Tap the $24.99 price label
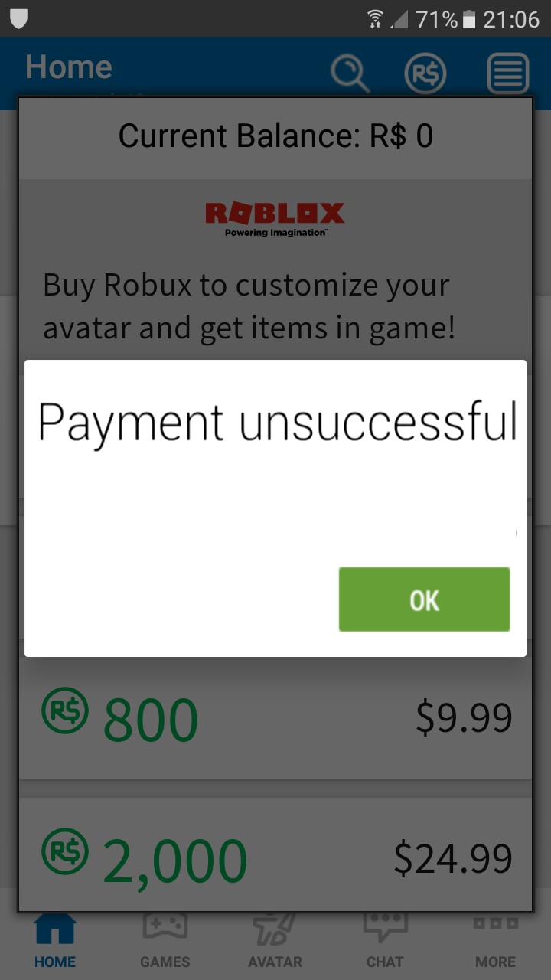Viewport: 551px width, 980px height. (453, 858)
